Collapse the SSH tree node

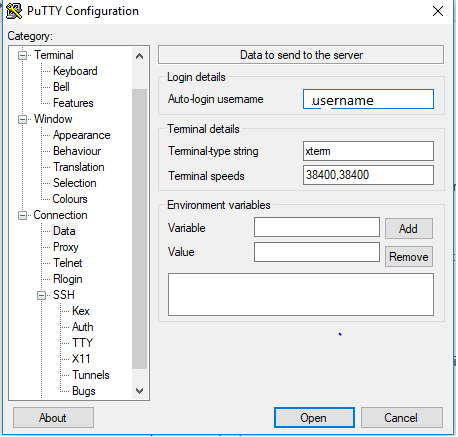42,295
